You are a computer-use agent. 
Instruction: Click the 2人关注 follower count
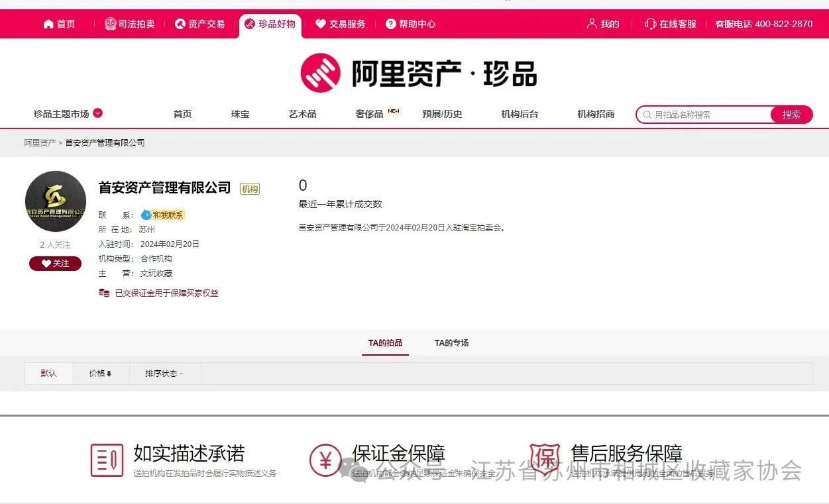55,245
